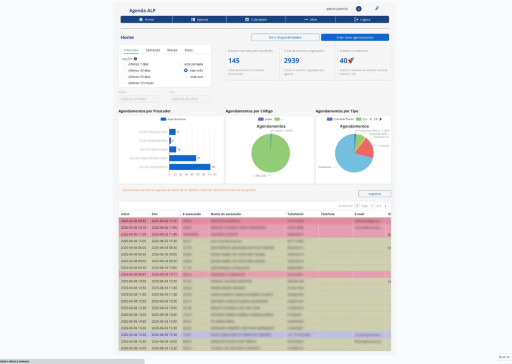Go to next table page arrow
Viewport: 512px width, 364px height.
click(386, 206)
